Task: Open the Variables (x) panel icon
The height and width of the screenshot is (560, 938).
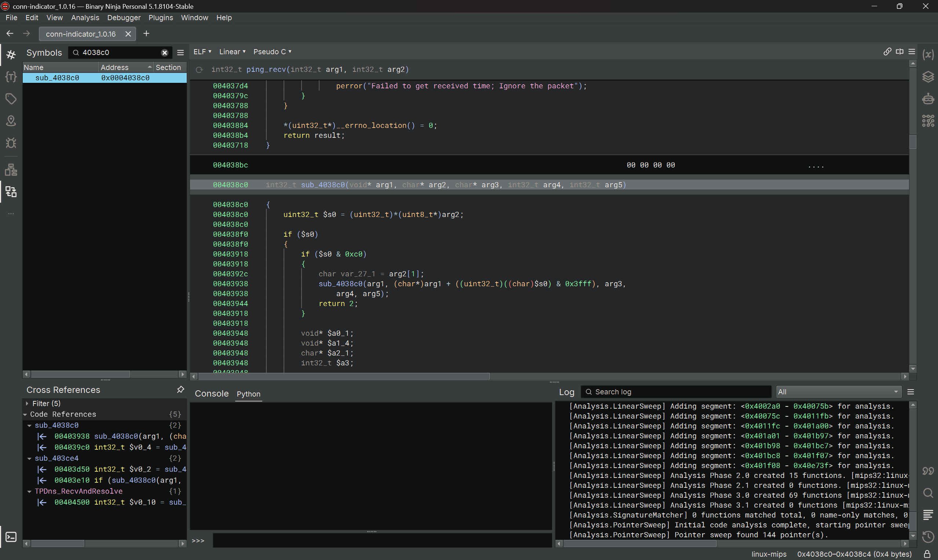Action: pos(928,55)
